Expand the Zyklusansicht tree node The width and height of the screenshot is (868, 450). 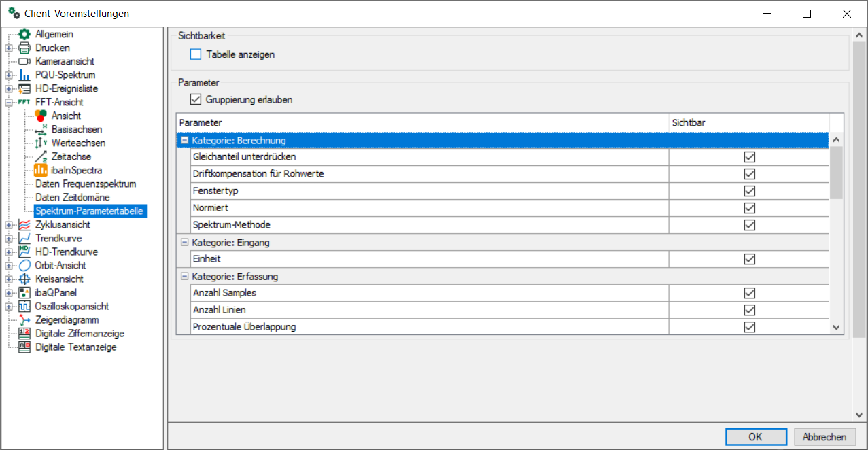click(8, 224)
